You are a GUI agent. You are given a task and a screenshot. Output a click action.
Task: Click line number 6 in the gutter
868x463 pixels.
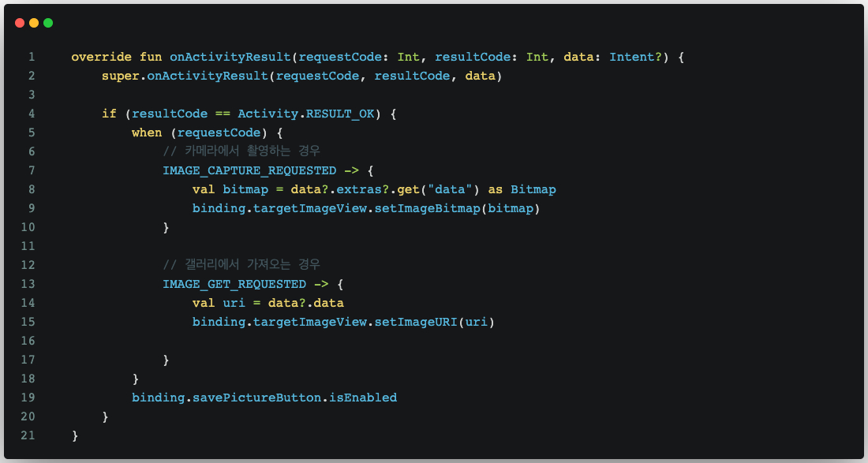[32, 151]
